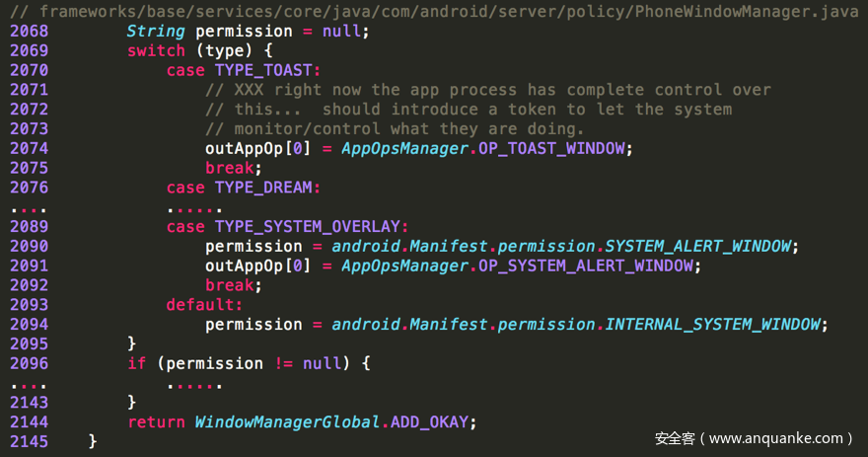Click line number 2096 in the gutter

29,363
